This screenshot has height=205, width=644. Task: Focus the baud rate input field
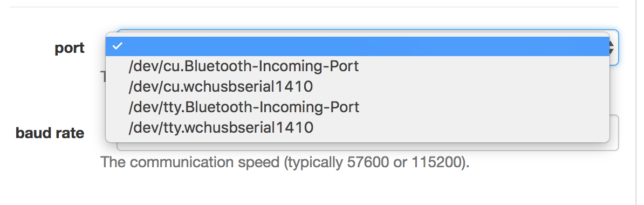pos(614,133)
